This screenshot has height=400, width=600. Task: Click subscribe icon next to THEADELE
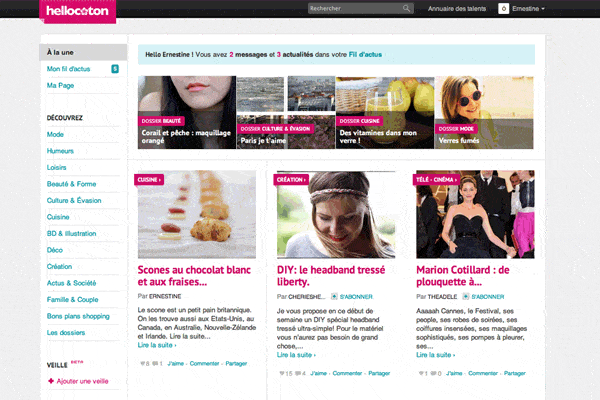click(x=466, y=297)
